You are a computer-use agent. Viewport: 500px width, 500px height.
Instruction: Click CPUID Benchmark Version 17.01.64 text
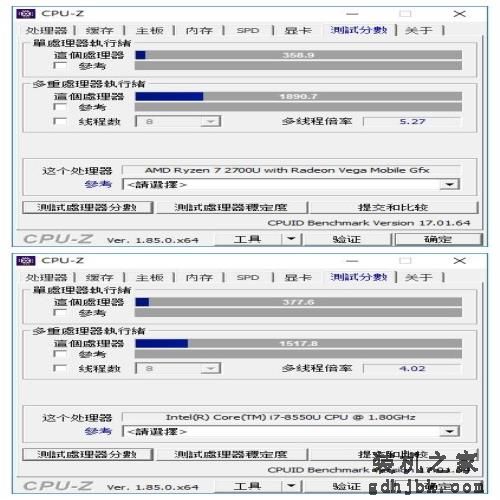(x=369, y=223)
